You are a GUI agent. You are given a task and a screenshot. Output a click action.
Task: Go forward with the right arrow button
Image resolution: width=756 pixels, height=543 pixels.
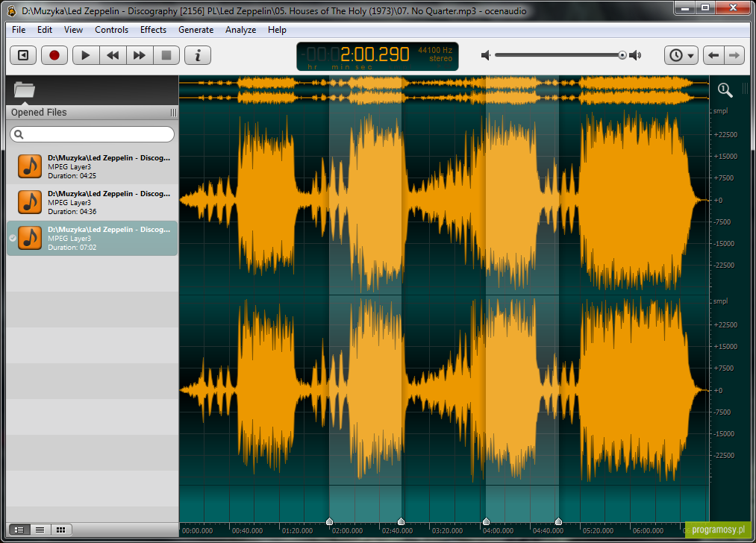click(734, 55)
